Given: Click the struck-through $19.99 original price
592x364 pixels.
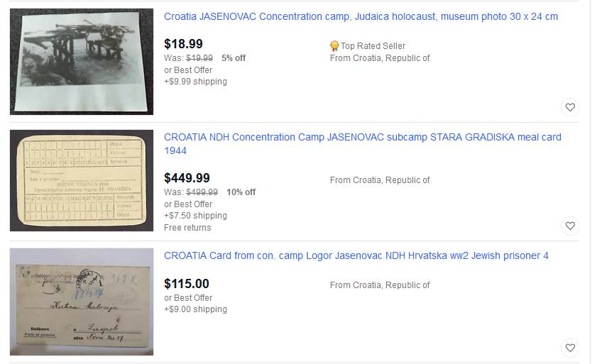Looking at the screenshot, I should 199,58.
